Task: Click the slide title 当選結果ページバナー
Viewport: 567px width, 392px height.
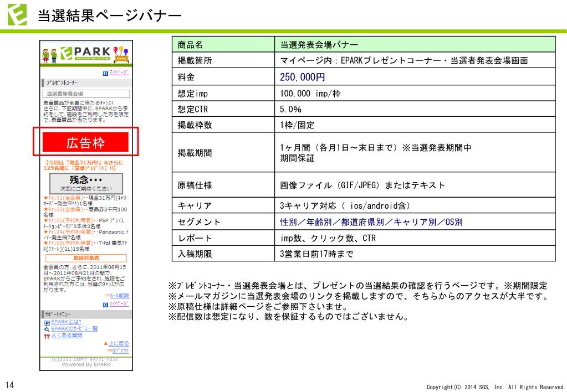Action: point(110,16)
